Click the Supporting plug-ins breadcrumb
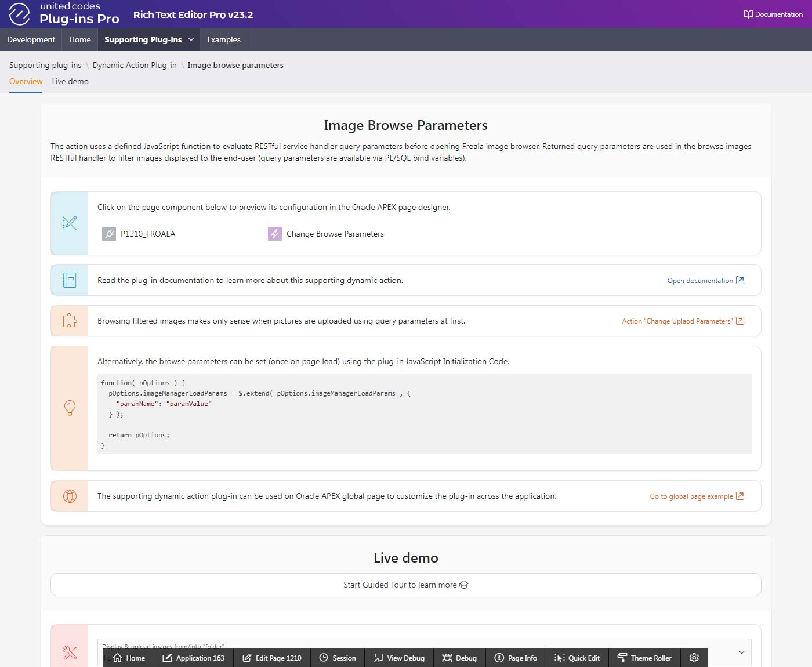 tap(45, 65)
